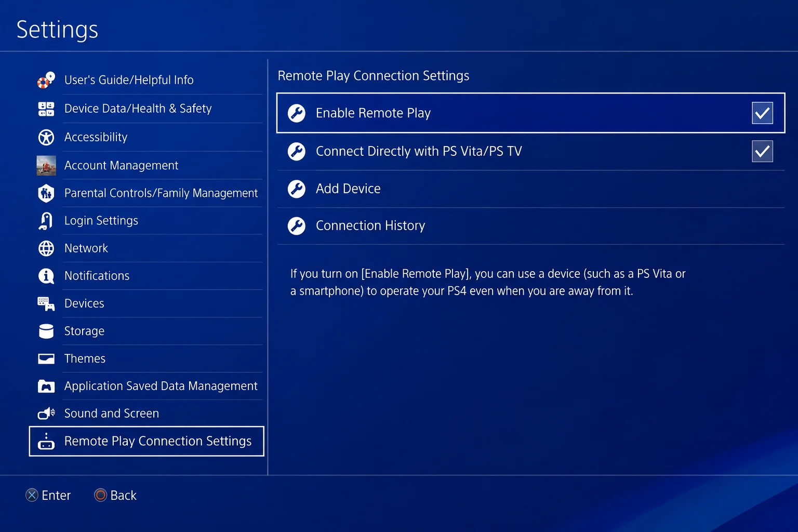Select the Network menu entry
Image resolution: width=798 pixels, height=532 pixels.
pos(147,248)
